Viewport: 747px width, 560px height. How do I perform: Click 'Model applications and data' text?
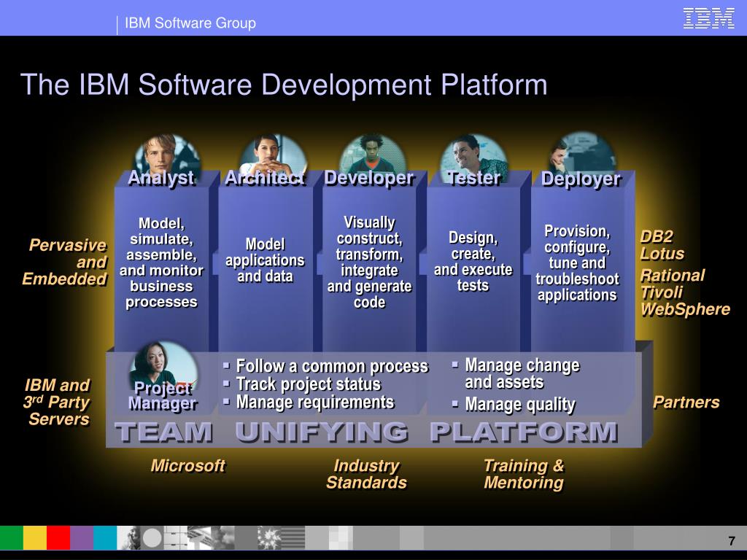[x=265, y=260]
